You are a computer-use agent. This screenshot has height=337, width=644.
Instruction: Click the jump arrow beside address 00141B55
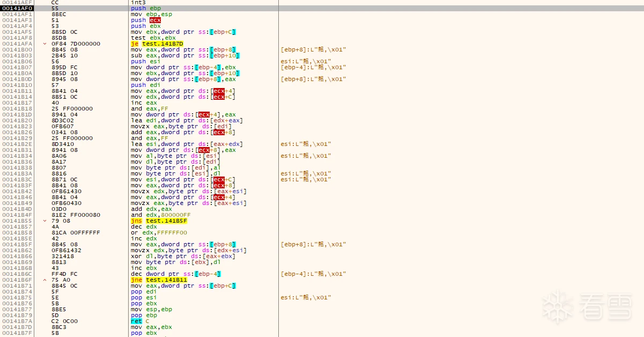pos(45,221)
